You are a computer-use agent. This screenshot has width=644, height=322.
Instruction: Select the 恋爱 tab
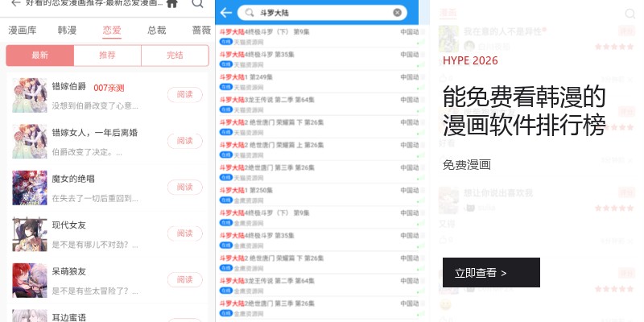[112, 30]
